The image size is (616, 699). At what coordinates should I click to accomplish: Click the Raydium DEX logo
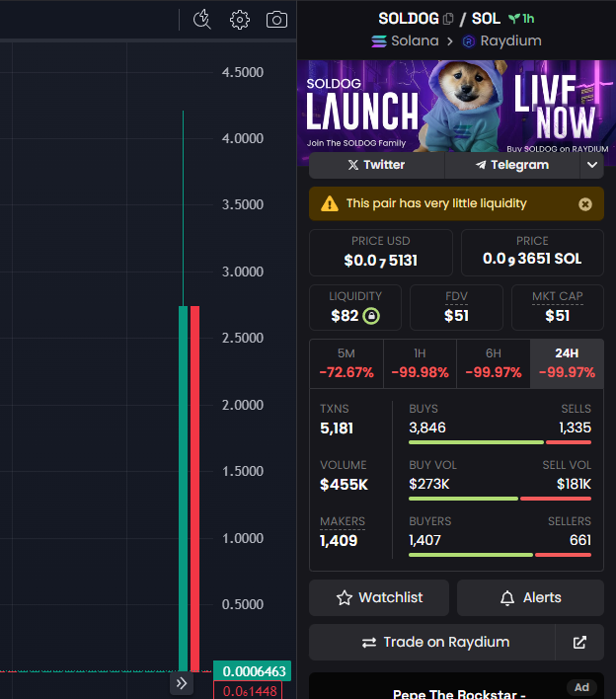tap(469, 41)
